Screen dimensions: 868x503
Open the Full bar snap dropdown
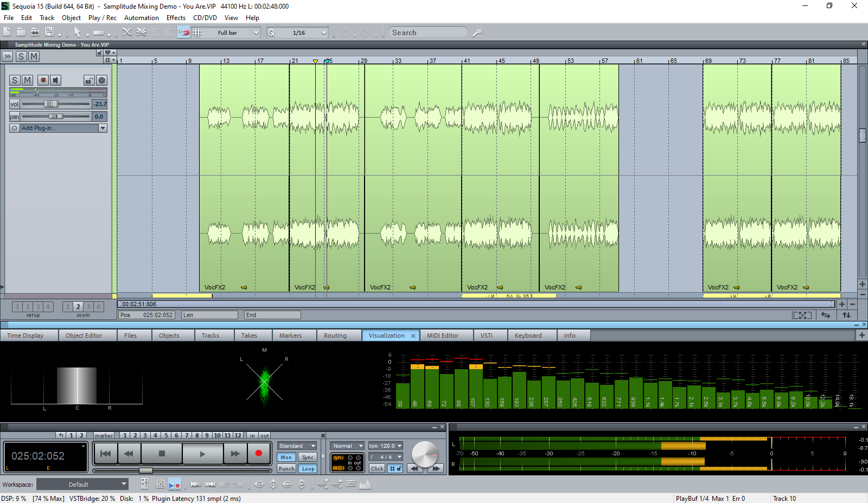pyautogui.click(x=256, y=33)
